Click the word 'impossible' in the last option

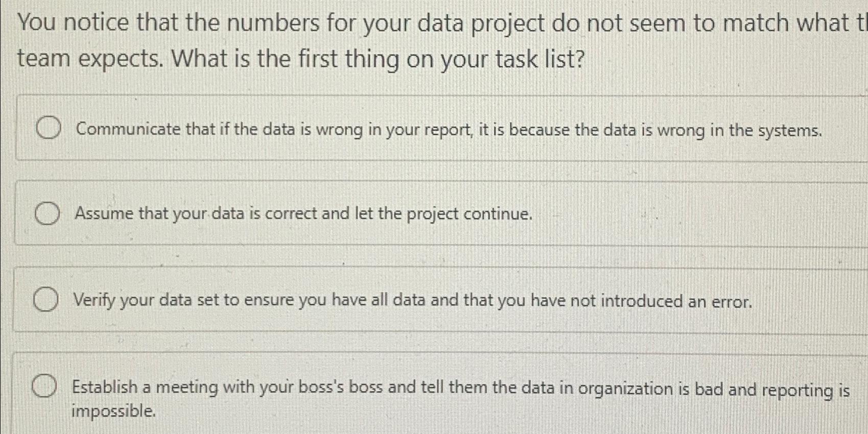(x=113, y=410)
